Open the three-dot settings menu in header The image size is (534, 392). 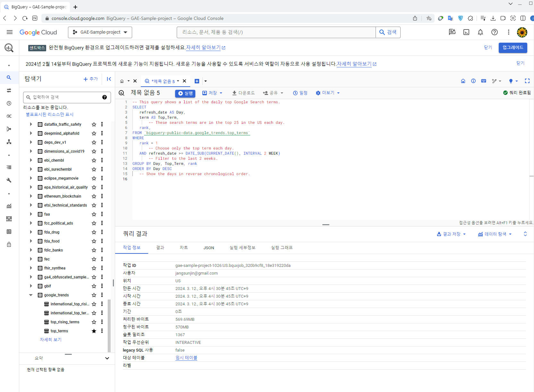[509, 32]
